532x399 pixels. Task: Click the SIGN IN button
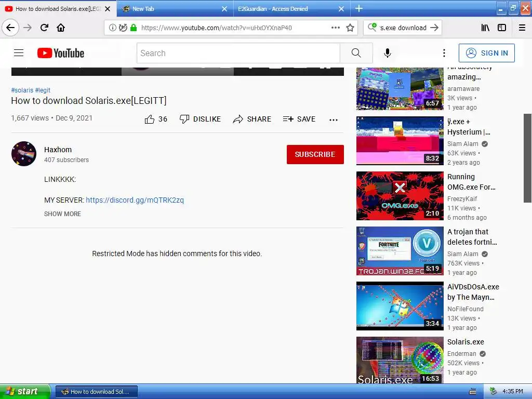[x=486, y=53]
